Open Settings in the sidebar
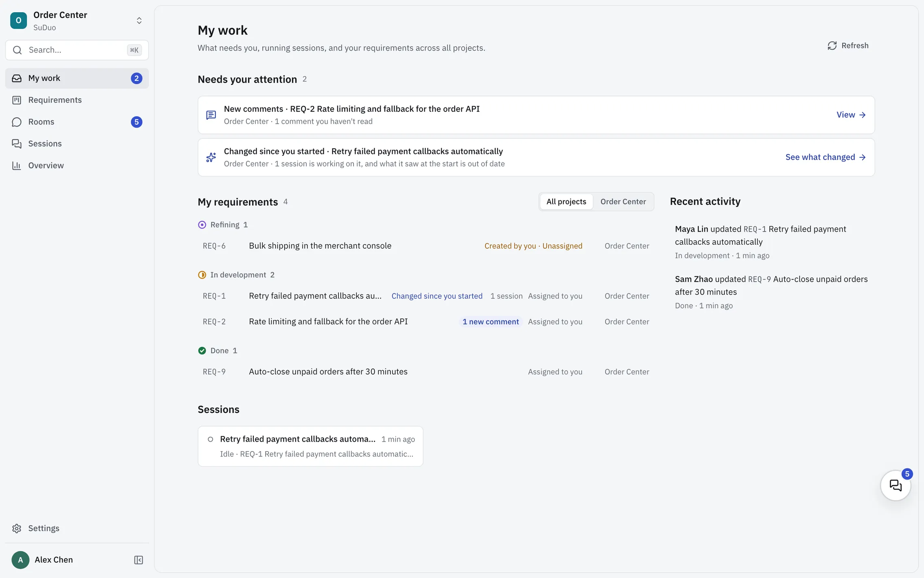Viewport: 924px width, 578px height. point(77,528)
